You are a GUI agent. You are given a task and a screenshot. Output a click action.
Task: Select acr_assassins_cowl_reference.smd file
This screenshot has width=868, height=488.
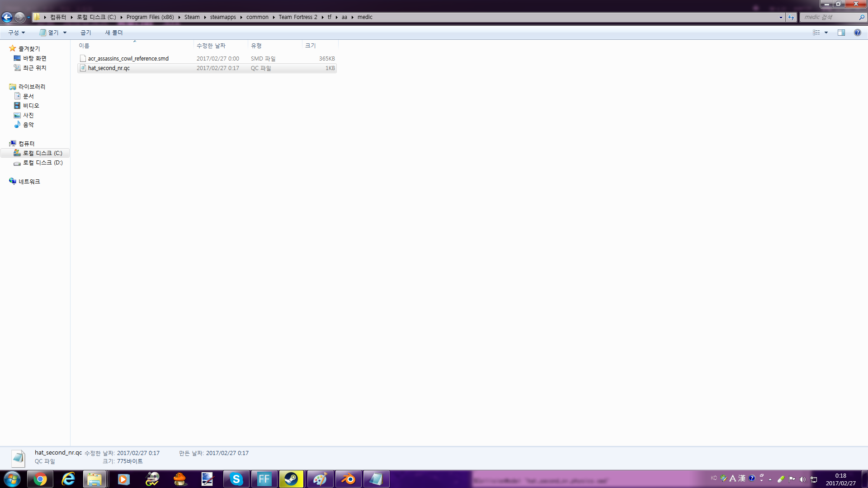128,59
